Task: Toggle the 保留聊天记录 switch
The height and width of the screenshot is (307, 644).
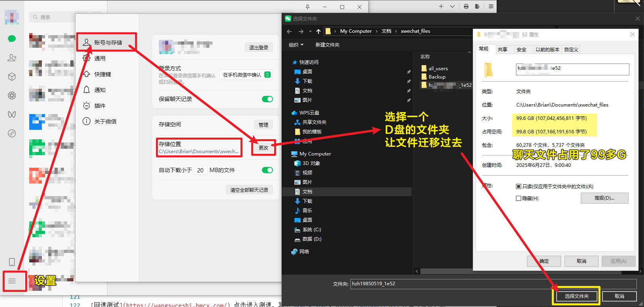Action: click(x=267, y=99)
